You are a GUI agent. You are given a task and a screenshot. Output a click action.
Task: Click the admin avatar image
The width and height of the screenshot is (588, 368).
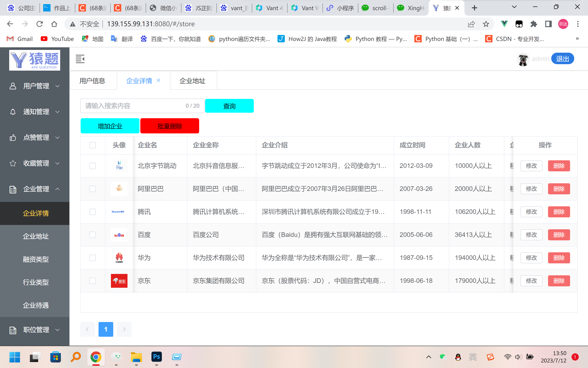[x=523, y=59]
